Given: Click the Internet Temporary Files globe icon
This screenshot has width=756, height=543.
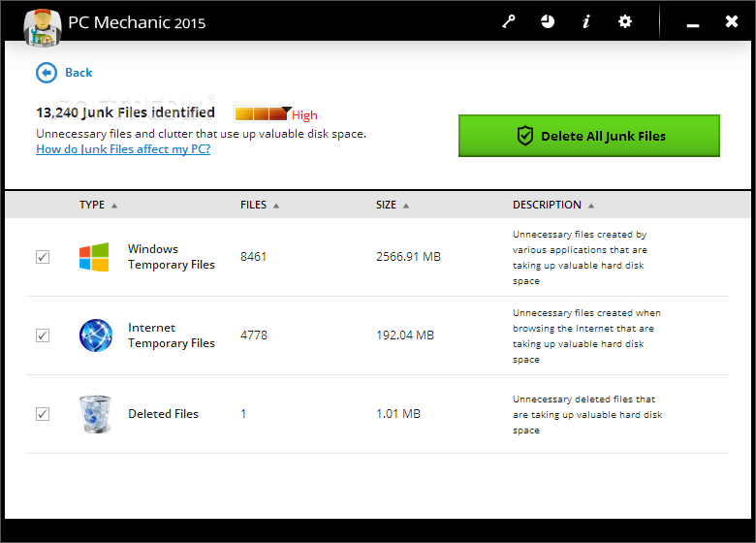Looking at the screenshot, I should click(x=95, y=335).
